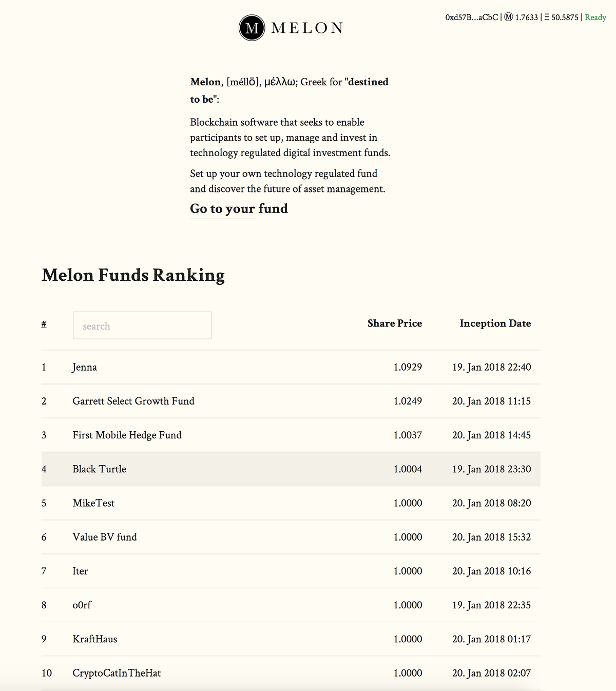Click the search input field
616x691 pixels.
click(142, 325)
